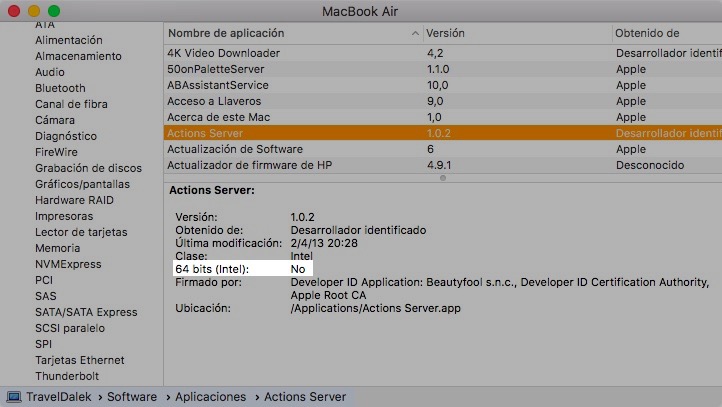Open Grabación de discos section

pos(88,168)
